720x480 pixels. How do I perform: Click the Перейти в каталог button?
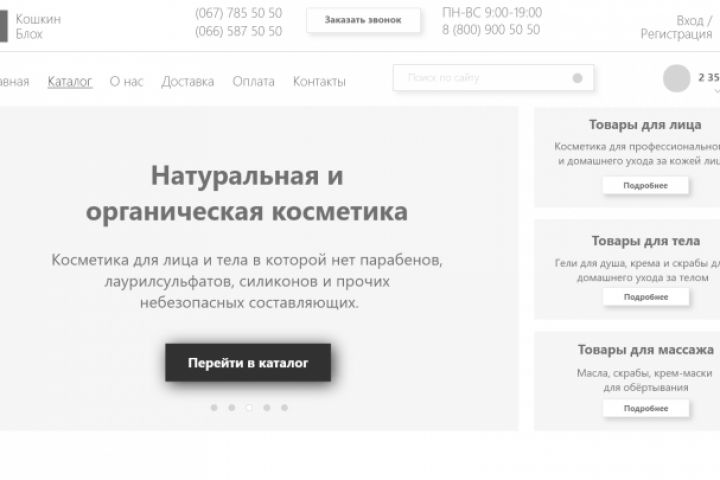point(248,362)
